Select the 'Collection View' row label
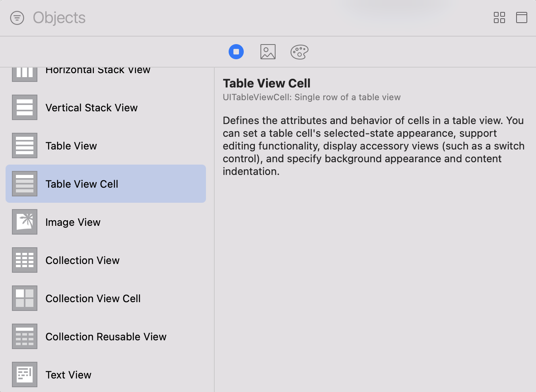The width and height of the screenshot is (536, 392). (x=82, y=260)
